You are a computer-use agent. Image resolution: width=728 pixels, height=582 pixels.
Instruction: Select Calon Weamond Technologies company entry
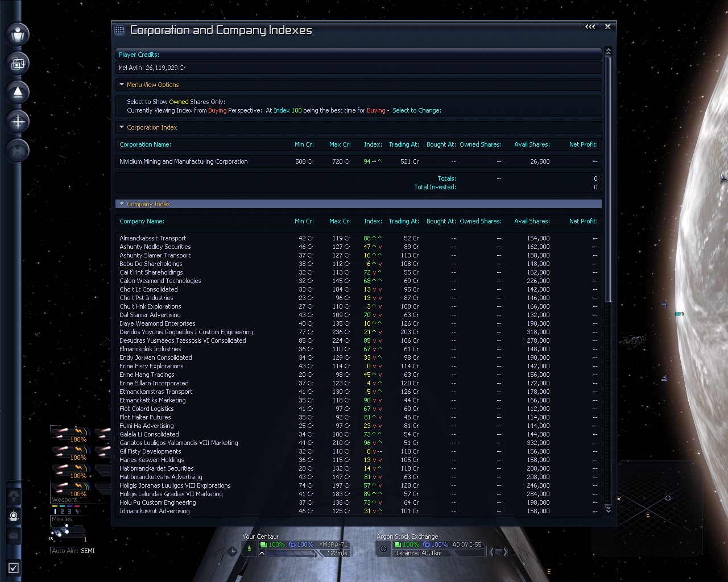coord(160,281)
